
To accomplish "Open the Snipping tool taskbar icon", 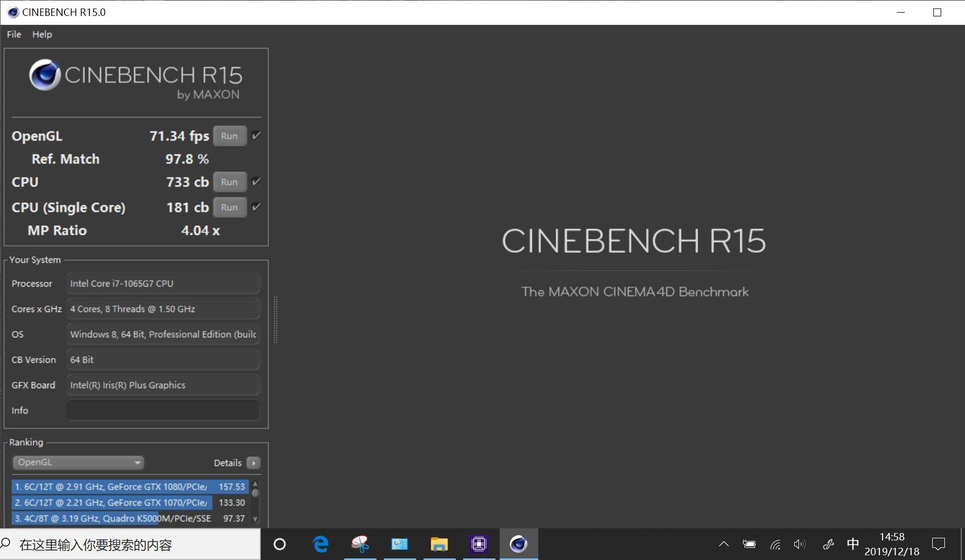I will coord(360,544).
